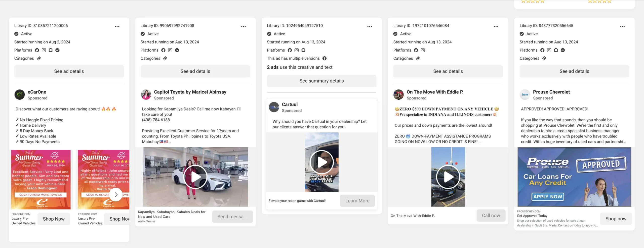Select the Instagram platform icon on the Capitol Toyota ad
The image size is (644, 248).
tap(170, 50)
